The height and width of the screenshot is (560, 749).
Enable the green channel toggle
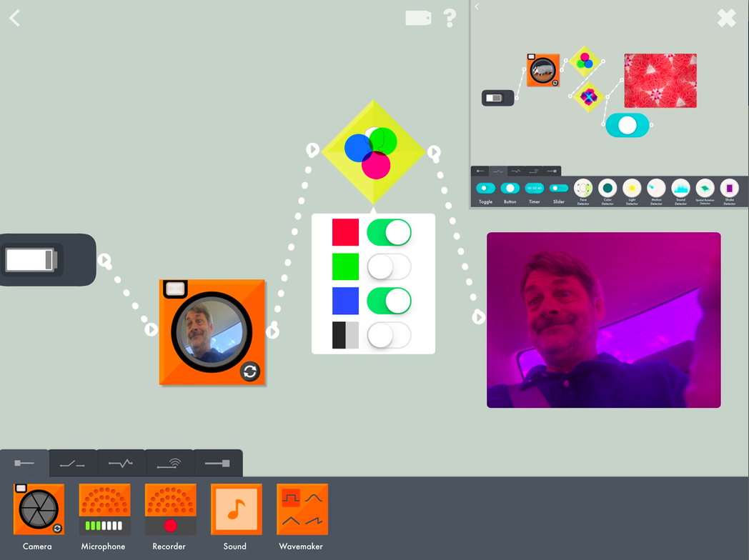point(389,267)
